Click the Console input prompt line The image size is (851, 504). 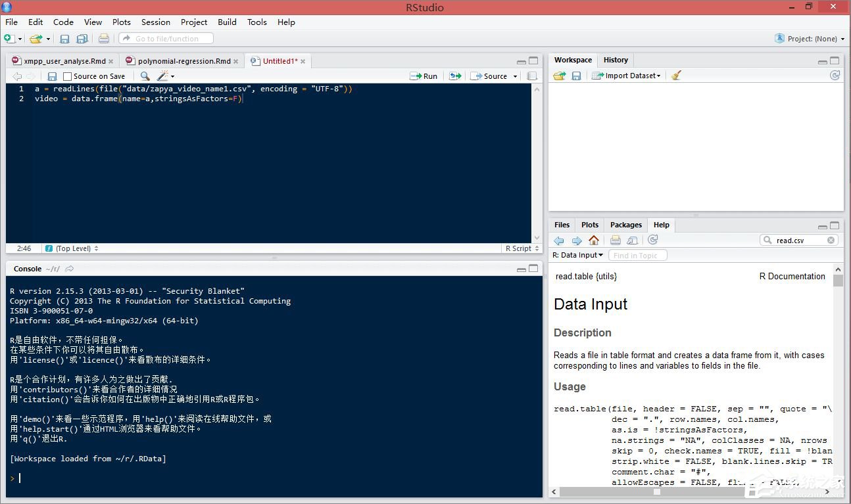[x=274, y=478]
